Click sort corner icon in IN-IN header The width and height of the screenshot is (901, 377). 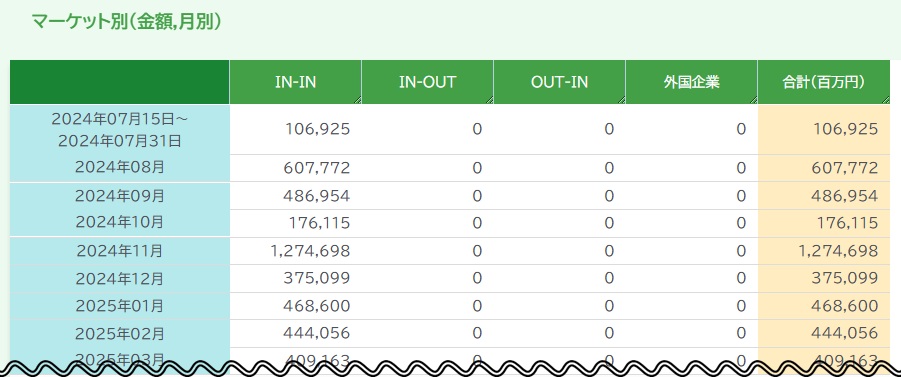[357, 100]
